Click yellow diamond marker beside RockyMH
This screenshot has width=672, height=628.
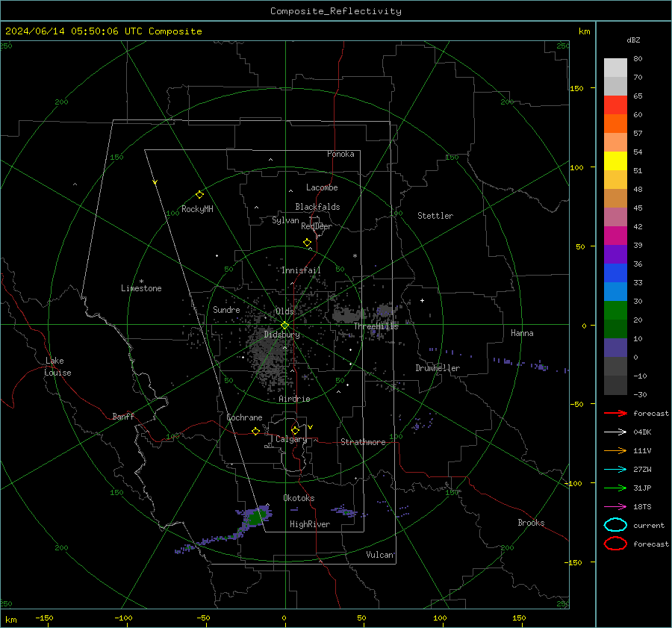[199, 195]
